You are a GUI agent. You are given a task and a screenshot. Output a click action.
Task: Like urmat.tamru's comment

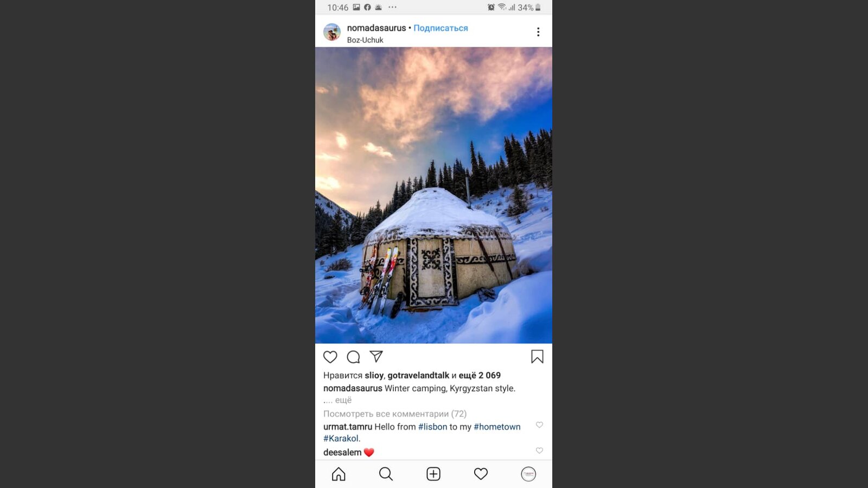[539, 425]
